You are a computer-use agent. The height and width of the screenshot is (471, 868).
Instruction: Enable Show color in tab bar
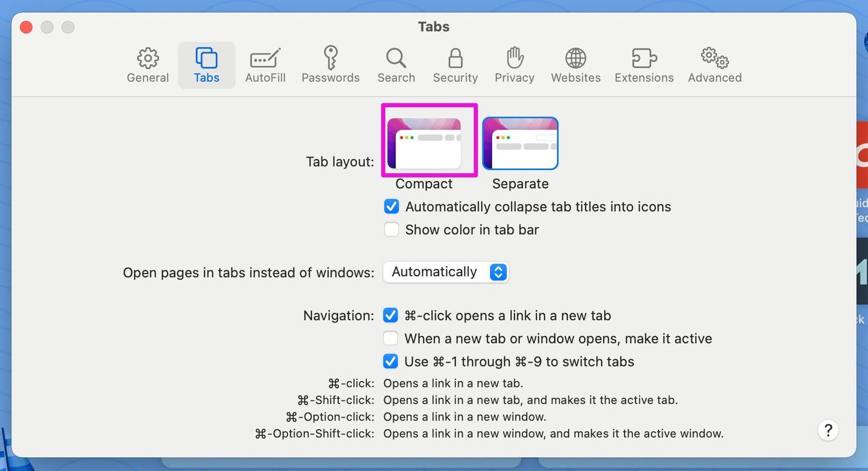click(392, 229)
